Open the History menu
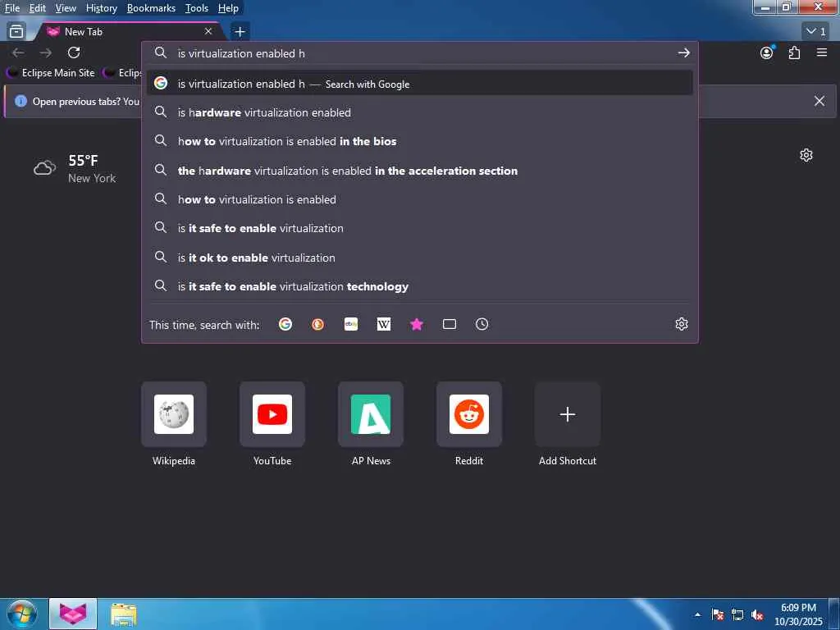840x630 pixels. pyautogui.click(x=101, y=8)
